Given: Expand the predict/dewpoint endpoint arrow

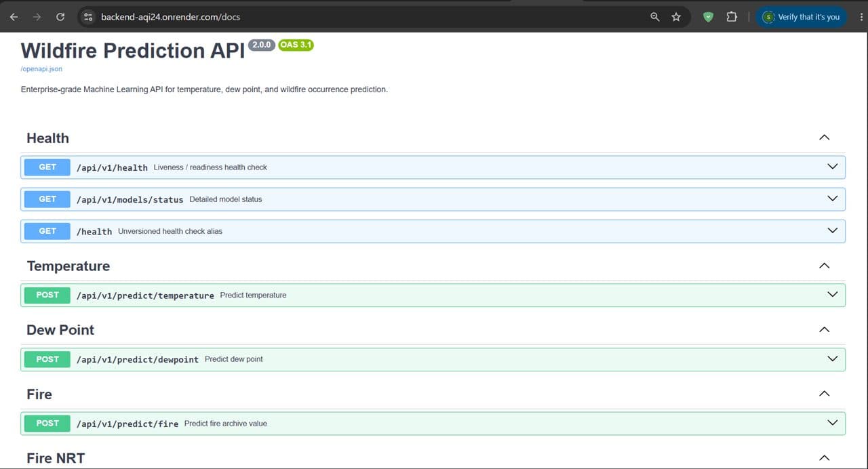Looking at the screenshot, I should (x=833, y=359).
